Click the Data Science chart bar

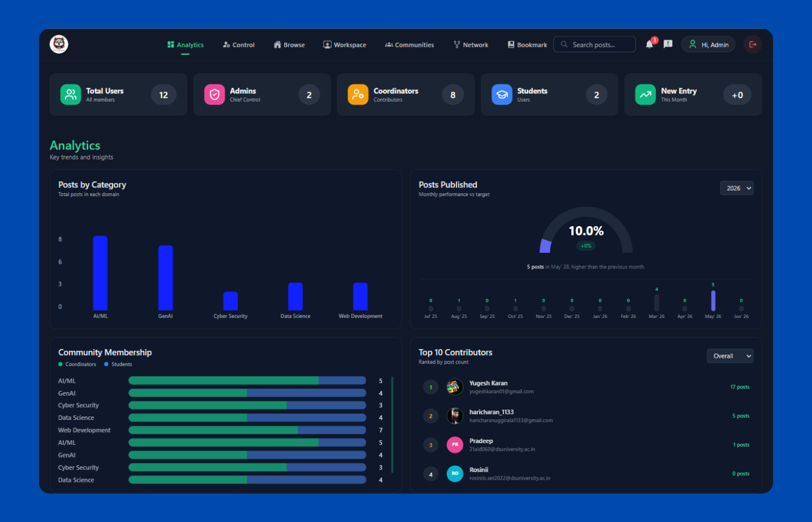(295, 296)
